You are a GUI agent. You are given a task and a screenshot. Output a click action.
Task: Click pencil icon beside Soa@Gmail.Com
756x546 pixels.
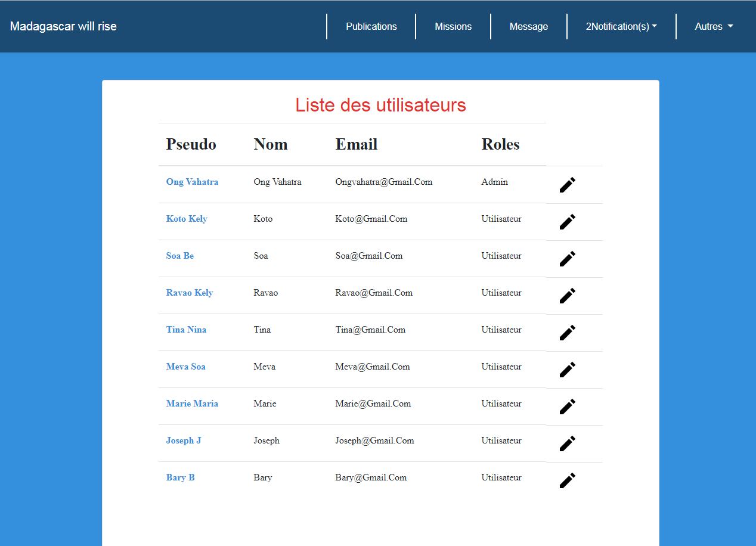[x=567, y=259]
